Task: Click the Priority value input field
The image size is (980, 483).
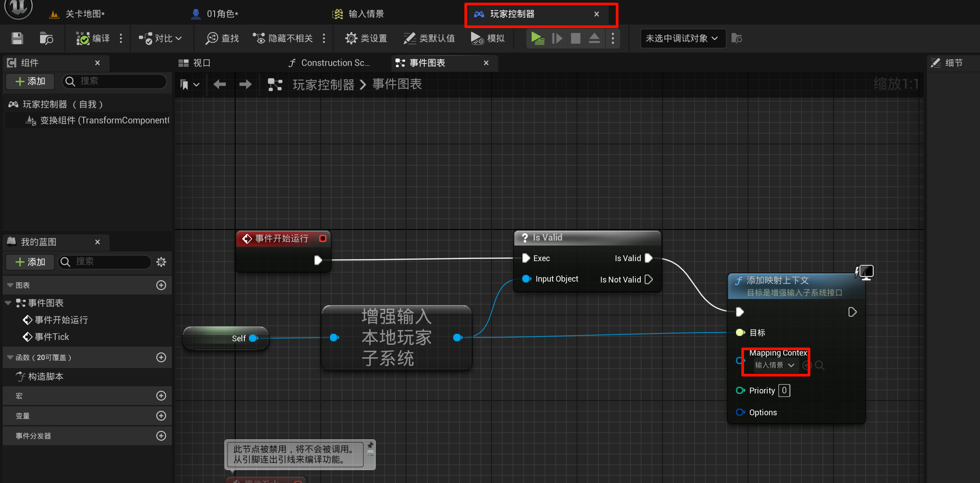Action: pos(784,390)
